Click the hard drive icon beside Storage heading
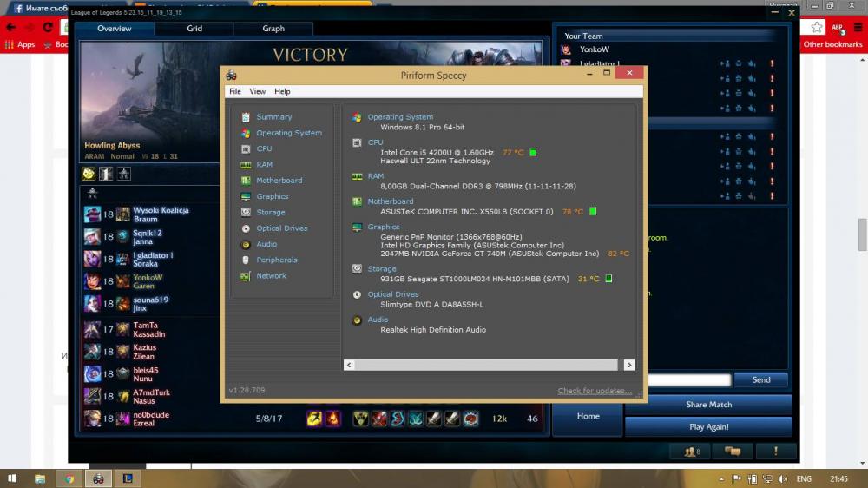 (x=357, y=268)
